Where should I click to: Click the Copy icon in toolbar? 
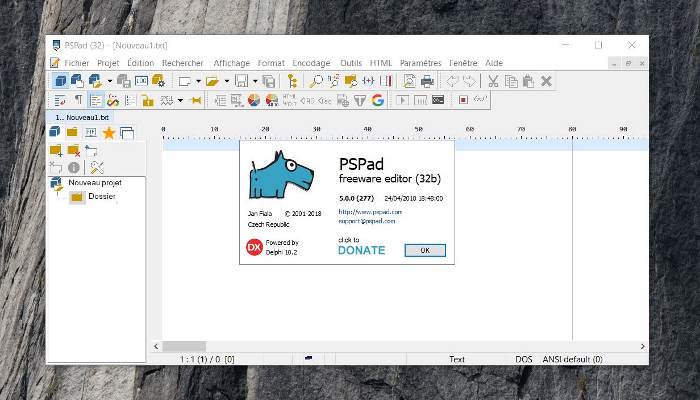[511, 81]
